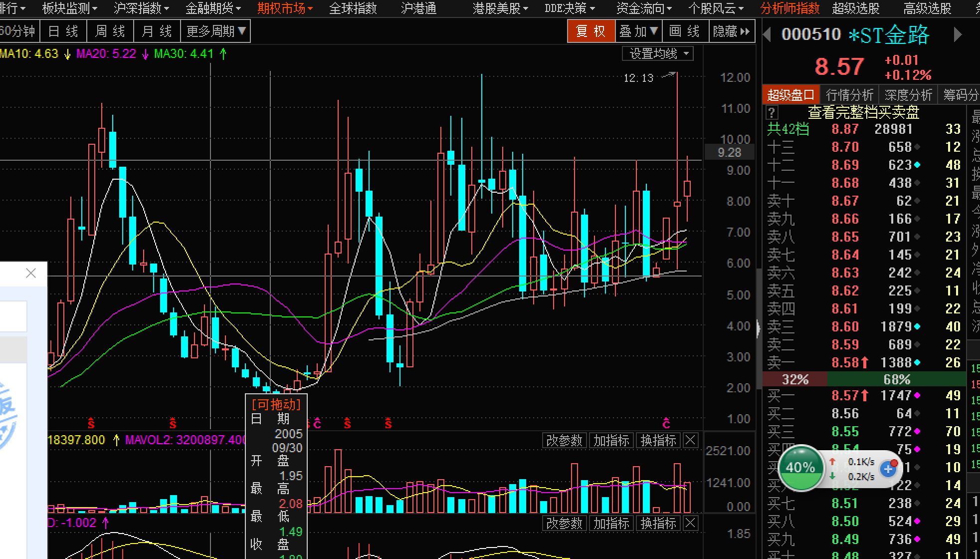The height and width of the screenshot is (559, 980).
Task: Expand the DDE决策 menu
Action: coord(570,8)
